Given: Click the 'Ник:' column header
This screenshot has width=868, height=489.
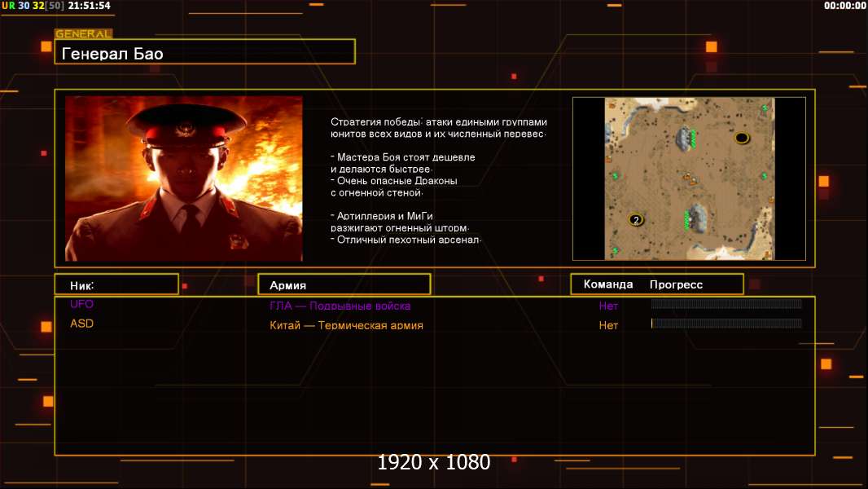Looking at the screenshot, I should click(x=116, y=284).
